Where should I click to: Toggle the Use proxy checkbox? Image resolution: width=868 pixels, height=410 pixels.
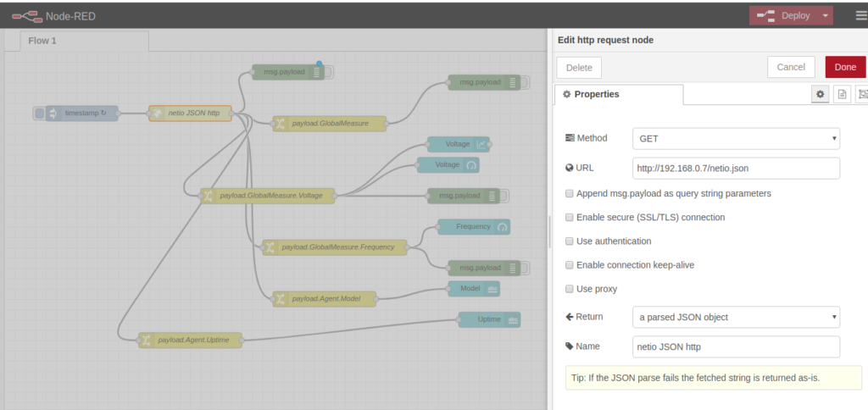569,289
